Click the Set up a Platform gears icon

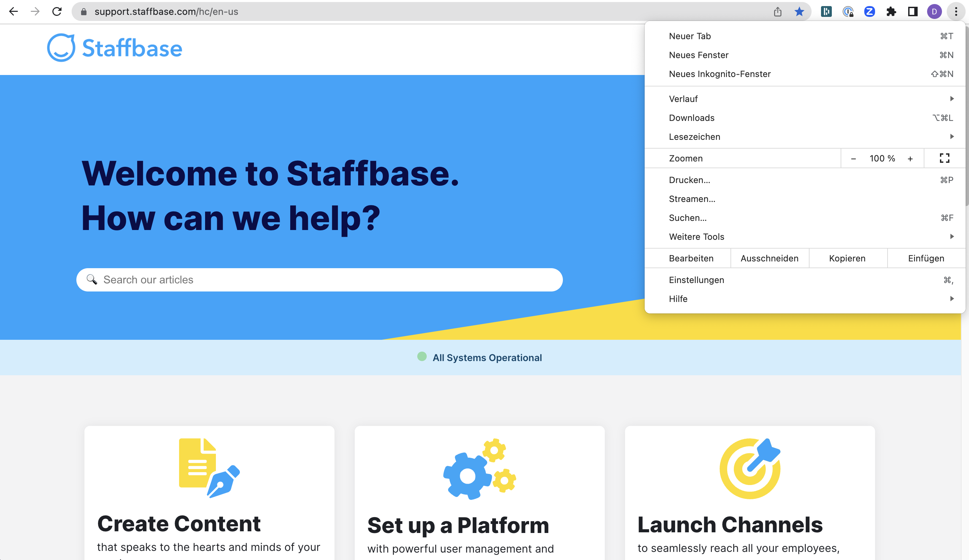479,469
